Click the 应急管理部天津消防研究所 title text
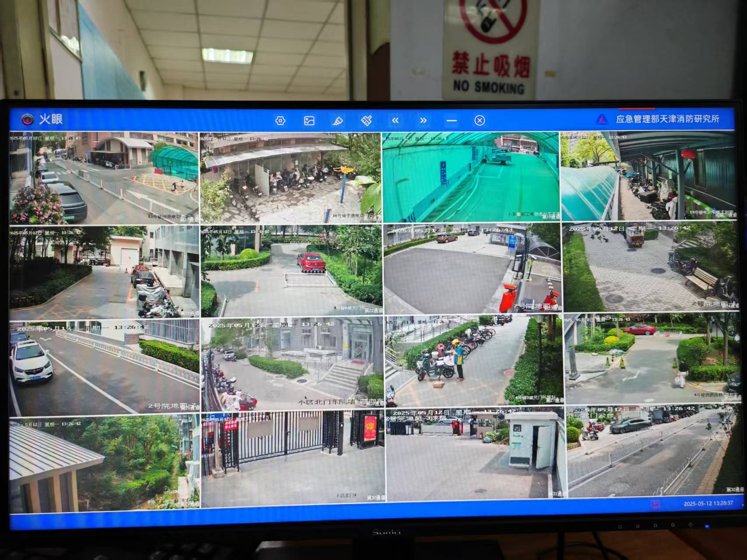The width and height of the screenshot is (747, 560). tap(667, 119)
